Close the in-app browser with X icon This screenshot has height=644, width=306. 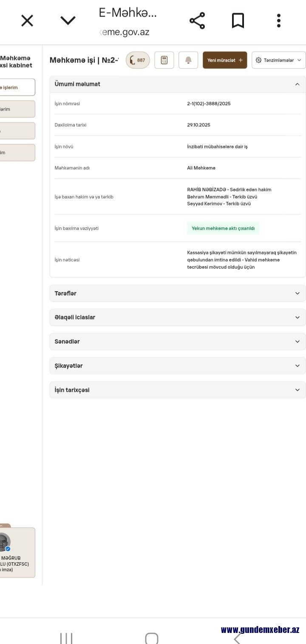point(27,20)
